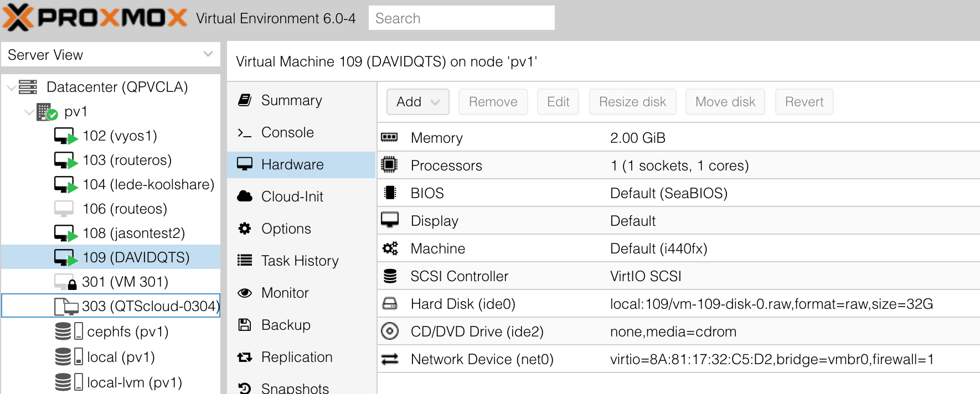The width and height of the screenshot is (980, 394).
Task: Select the Network Device virtio MAC address value
Action: (x=772, y=359)
